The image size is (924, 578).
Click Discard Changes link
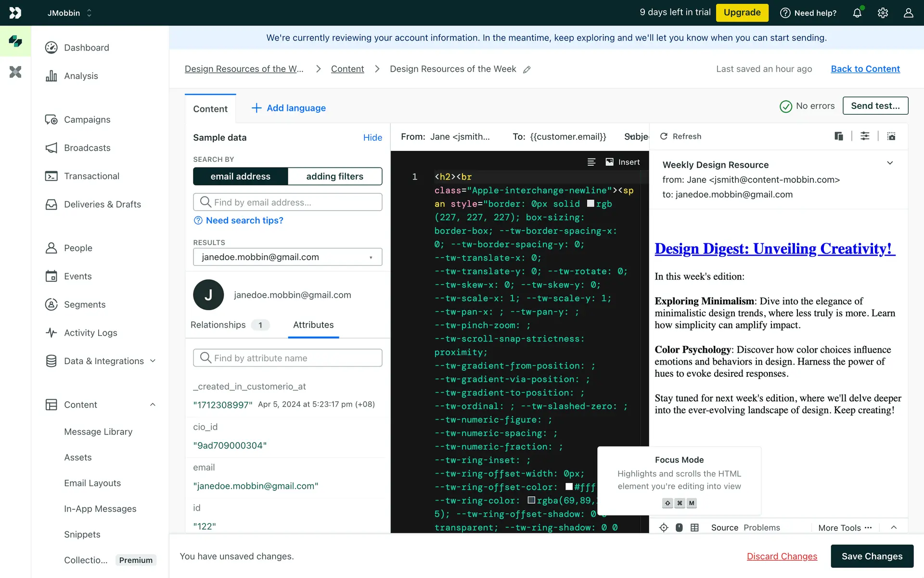click(x=782, y=556)
